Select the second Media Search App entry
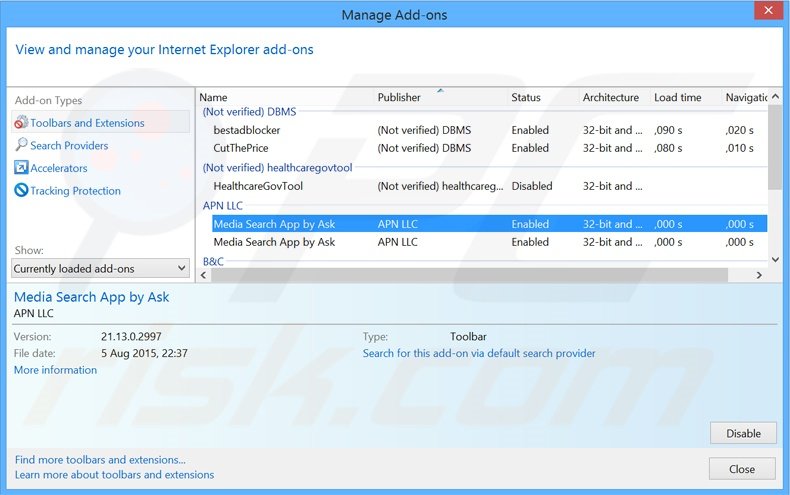 (x=274, y=242)
